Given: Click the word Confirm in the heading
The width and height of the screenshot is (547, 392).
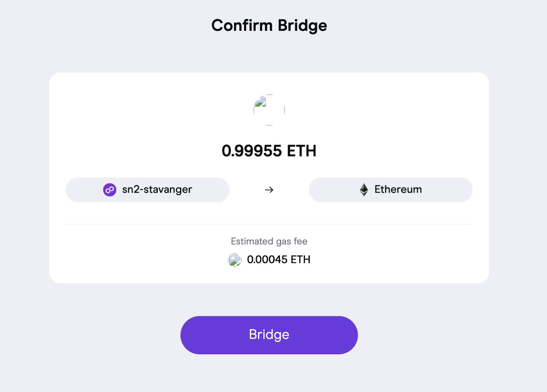Looking at the screenshot, I should 242,25.
